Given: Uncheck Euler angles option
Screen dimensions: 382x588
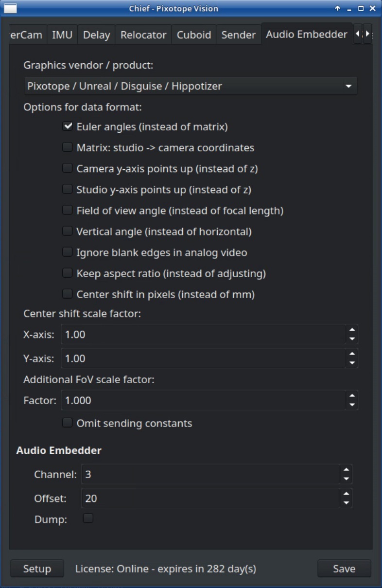Looking at the screenshot, I should click(x=68, y=126).
